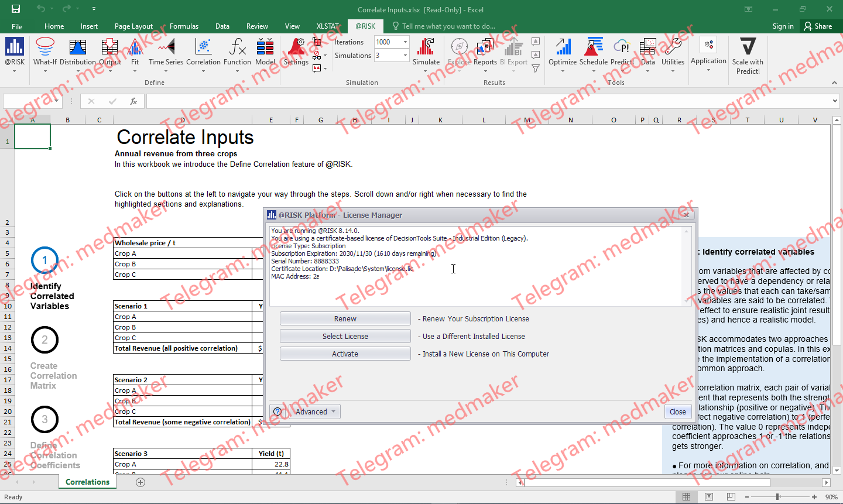
Task: Open the Schedule tool
Action: 594,52
